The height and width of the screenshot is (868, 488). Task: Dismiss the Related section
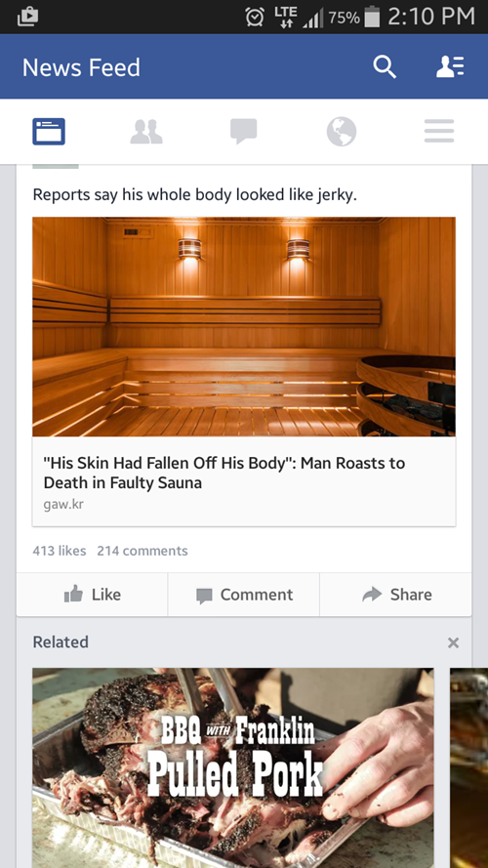click(453, 642)
